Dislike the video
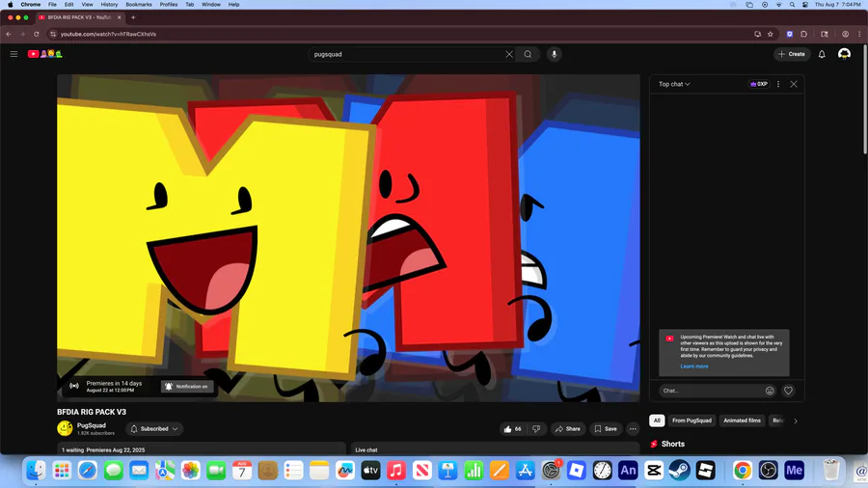 click(x=536, y=429)
